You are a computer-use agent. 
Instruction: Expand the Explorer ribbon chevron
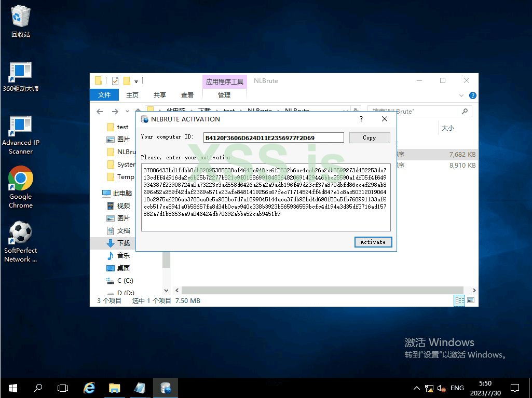462,95
